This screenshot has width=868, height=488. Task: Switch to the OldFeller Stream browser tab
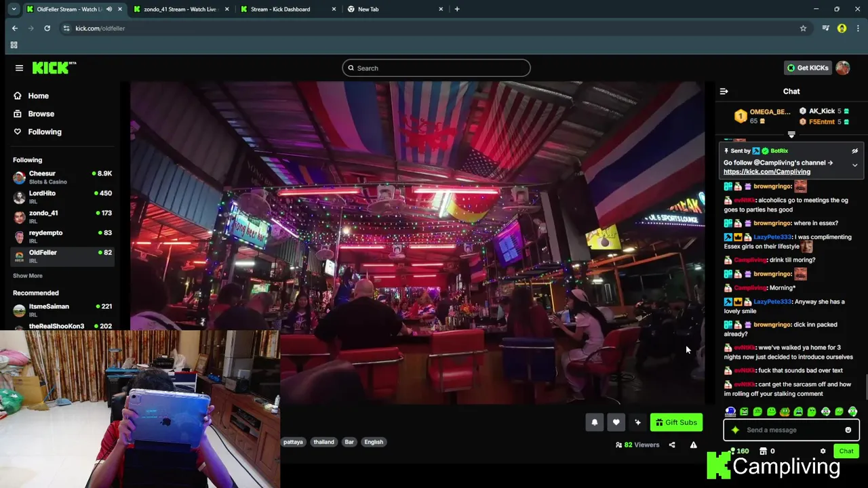[73, 9]
